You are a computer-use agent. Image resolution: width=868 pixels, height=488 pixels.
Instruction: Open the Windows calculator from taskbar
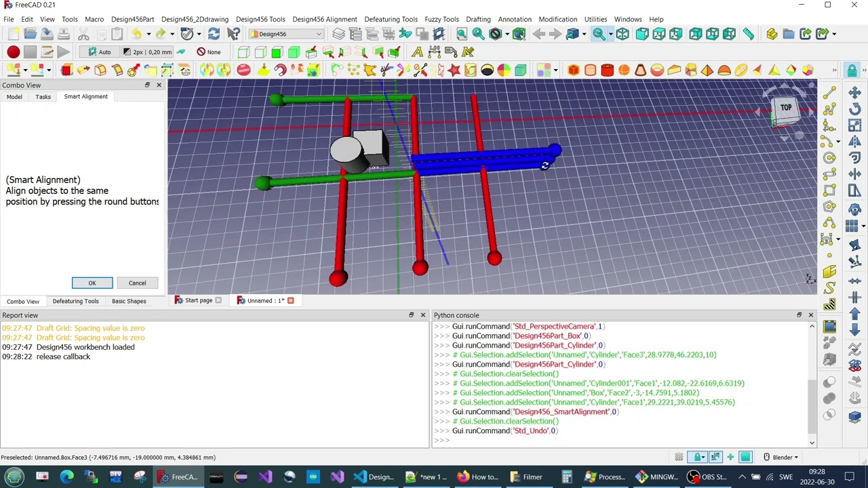[567, 477]
